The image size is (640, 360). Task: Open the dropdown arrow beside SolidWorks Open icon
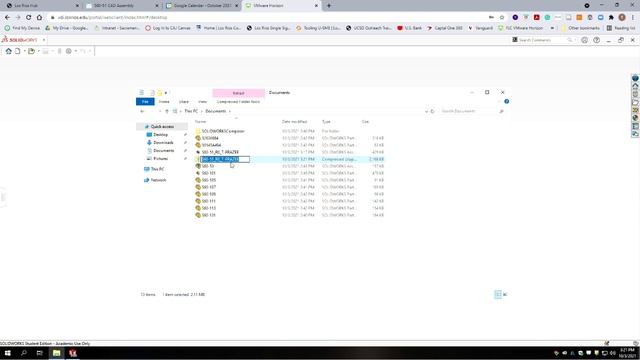[38, 51]
